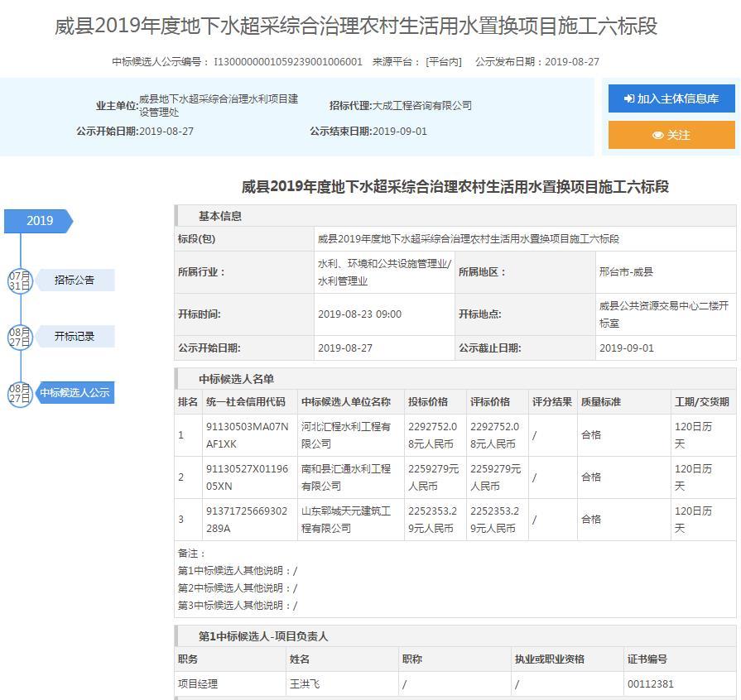Image resolution: width=741 pixels, height=700 pixels.
Task: Switch to the 中标候选人公示 timeline entry
Action: point(75,393)
